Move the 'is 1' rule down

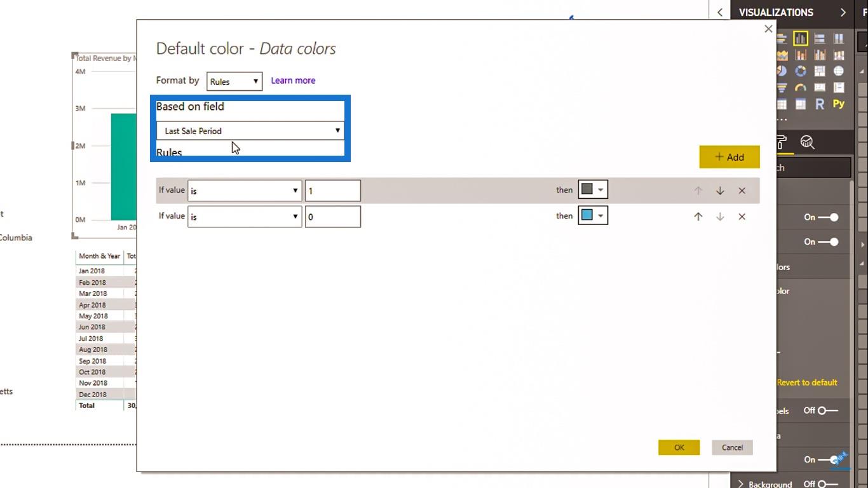pyautogui.click(x=720, y=191)
